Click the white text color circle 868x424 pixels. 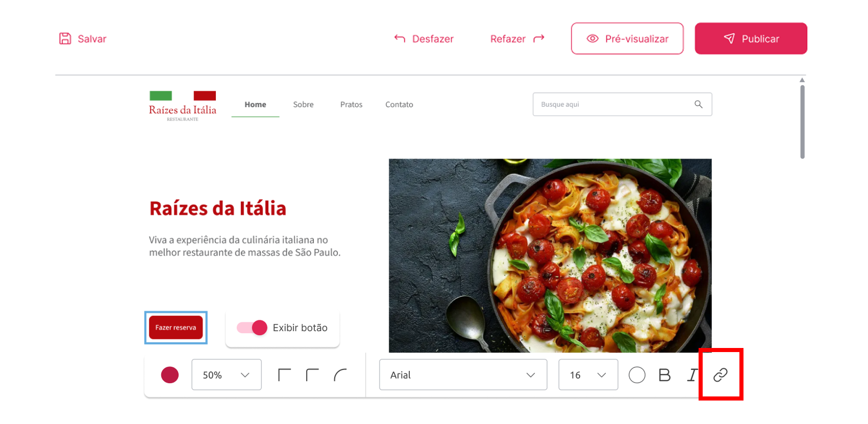(637, 375)
